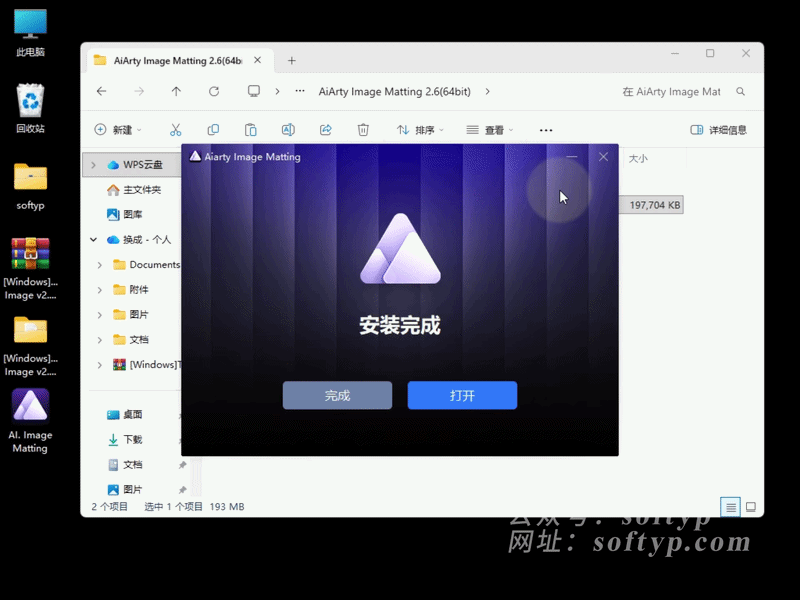Add a new Explorer tab
Screen dimensions: 800x600
tap(291, 61)
